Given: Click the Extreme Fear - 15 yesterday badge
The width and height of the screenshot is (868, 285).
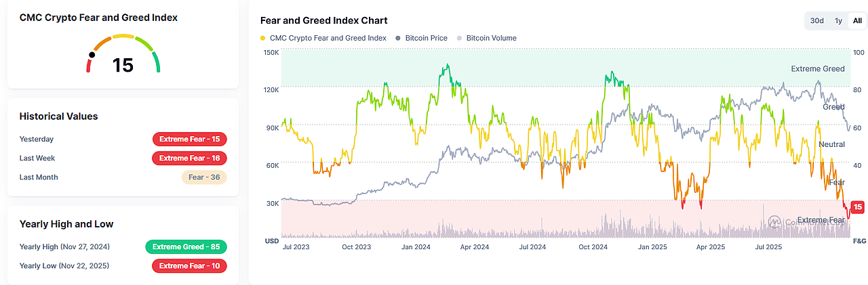Looking at the screenshot, I should 189,139.
